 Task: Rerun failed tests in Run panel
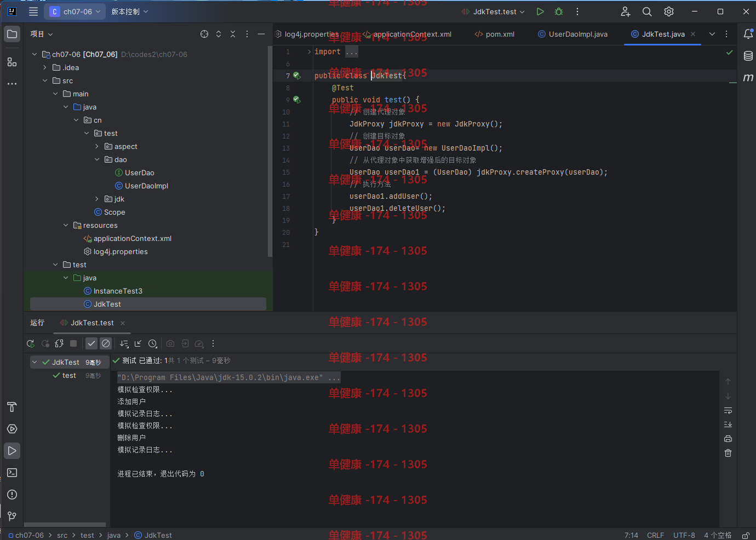45,343
